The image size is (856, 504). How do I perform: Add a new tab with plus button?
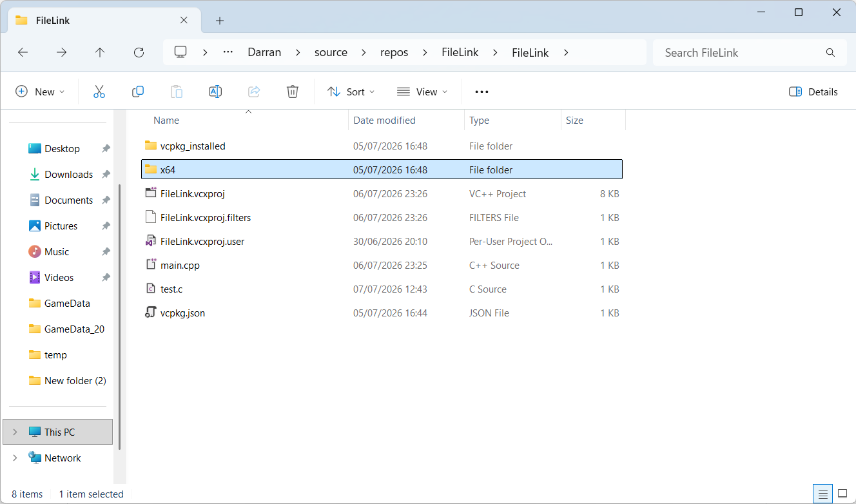220,21
